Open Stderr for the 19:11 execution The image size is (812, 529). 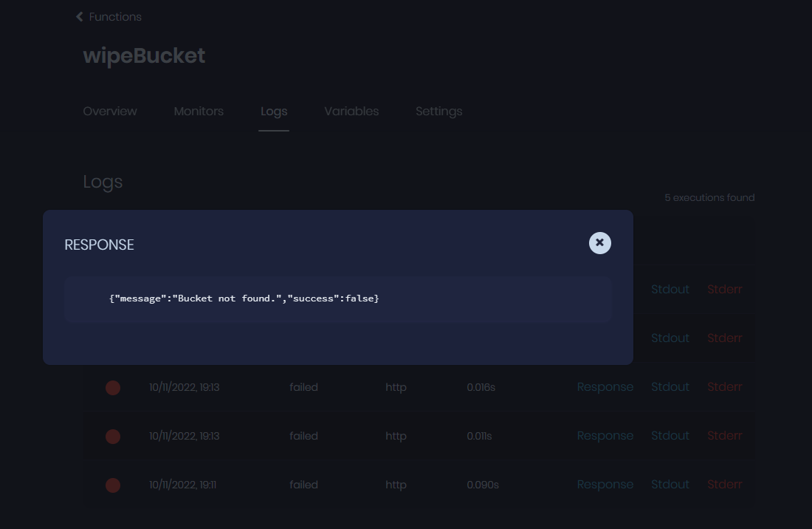(x=724, y=485)
